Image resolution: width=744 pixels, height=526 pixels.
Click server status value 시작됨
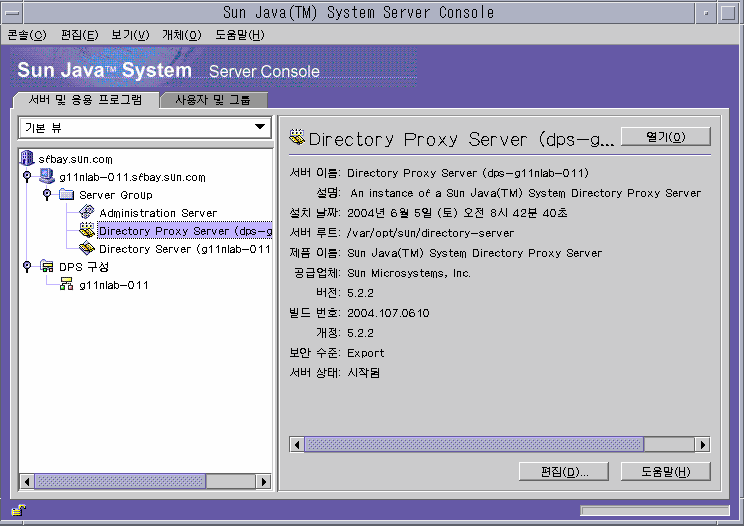coord(363,373)
